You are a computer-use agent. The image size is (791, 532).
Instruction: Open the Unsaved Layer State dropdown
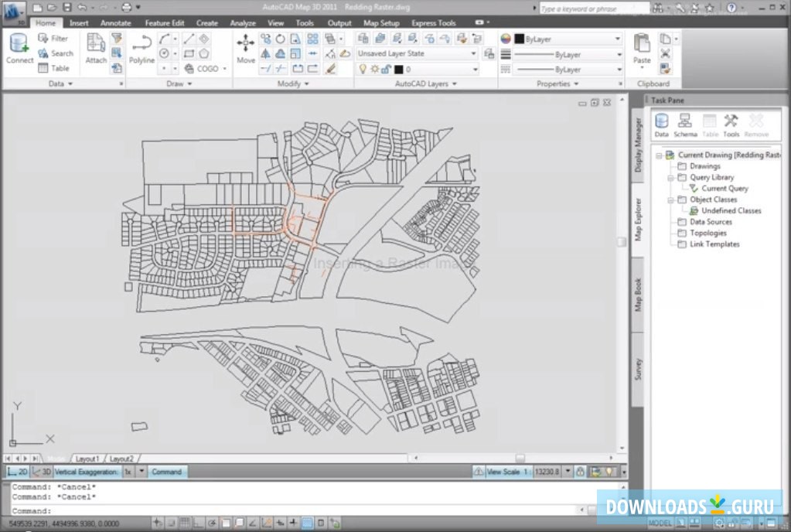click(418, 54)
